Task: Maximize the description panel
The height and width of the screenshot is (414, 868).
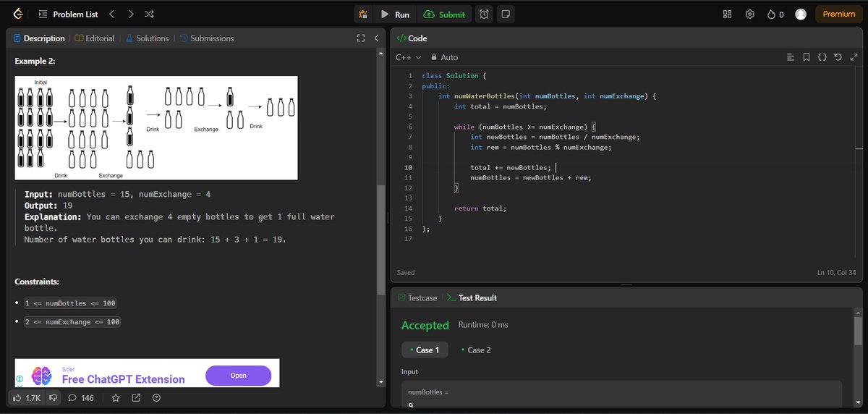Action: pyautogui.click(x=360, y=38)
